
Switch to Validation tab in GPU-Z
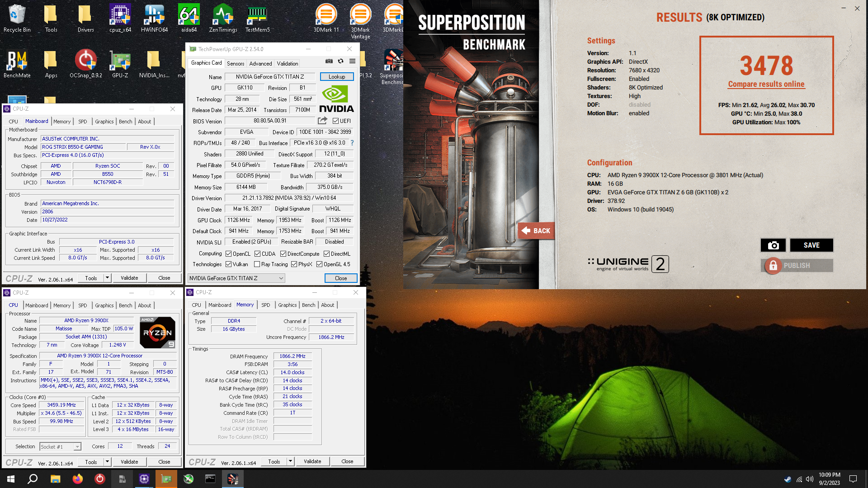point(288,64)
